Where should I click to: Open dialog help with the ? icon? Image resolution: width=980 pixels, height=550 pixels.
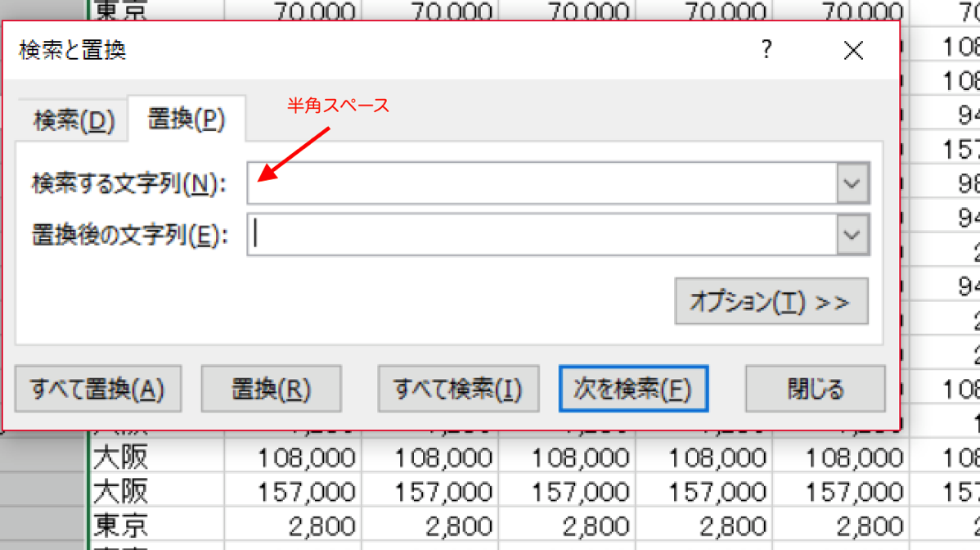point(766,49)
